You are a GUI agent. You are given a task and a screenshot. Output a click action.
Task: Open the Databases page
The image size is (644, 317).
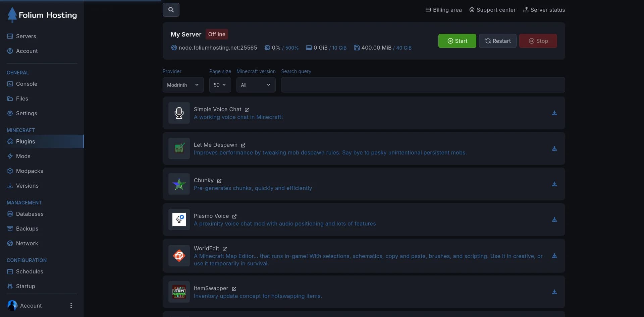[x=42, y=214]
